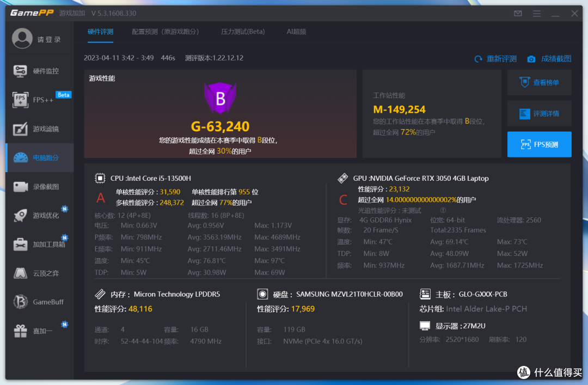Click the blue FPS预测 button
Viewport: 588px width, 385px height.
[x=539, y=144]
